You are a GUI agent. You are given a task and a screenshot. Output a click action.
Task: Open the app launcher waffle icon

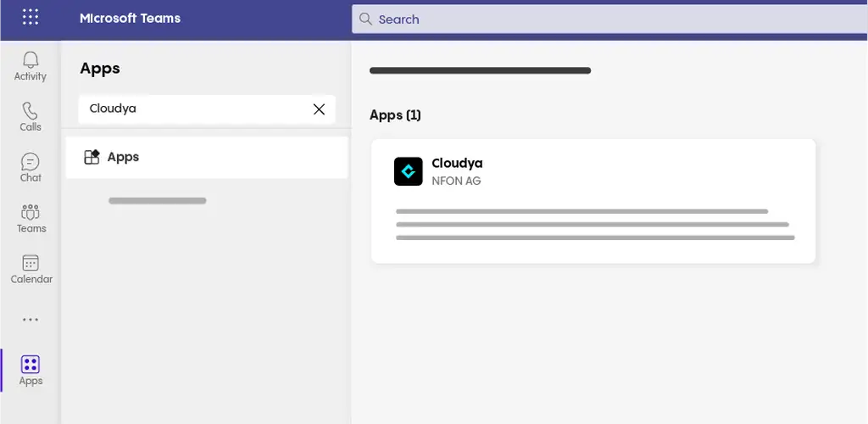coord(31,17)
